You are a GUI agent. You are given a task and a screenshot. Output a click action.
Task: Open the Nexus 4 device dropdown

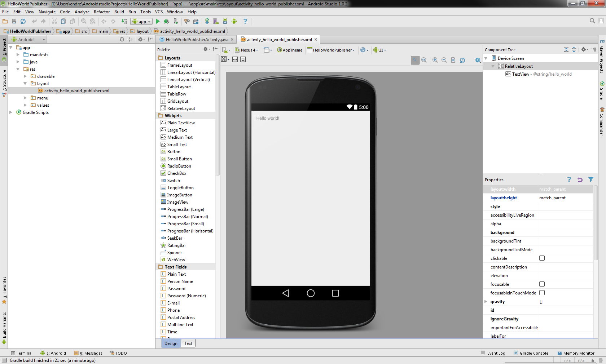click(x=247, y=50)
